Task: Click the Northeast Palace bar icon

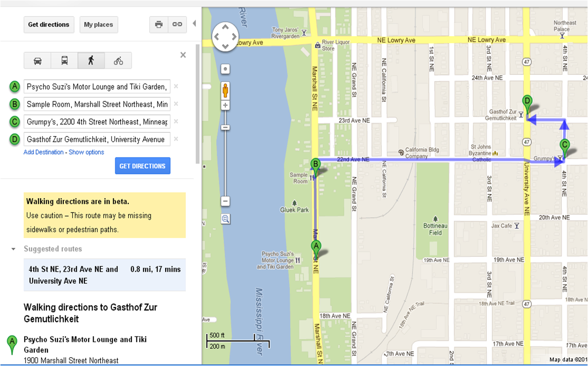Action: [x=562, y=35]
